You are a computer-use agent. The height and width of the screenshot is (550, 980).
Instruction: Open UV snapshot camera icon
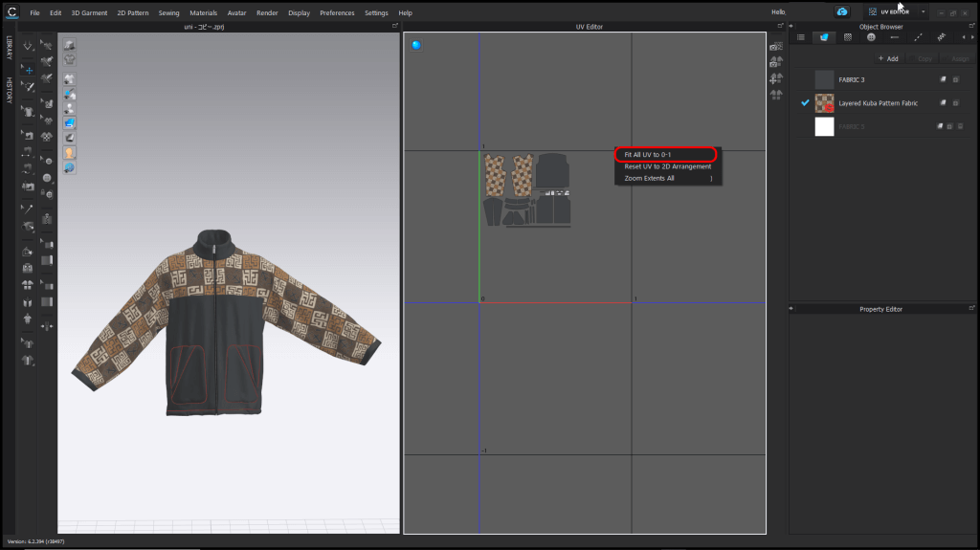point(776,47)
